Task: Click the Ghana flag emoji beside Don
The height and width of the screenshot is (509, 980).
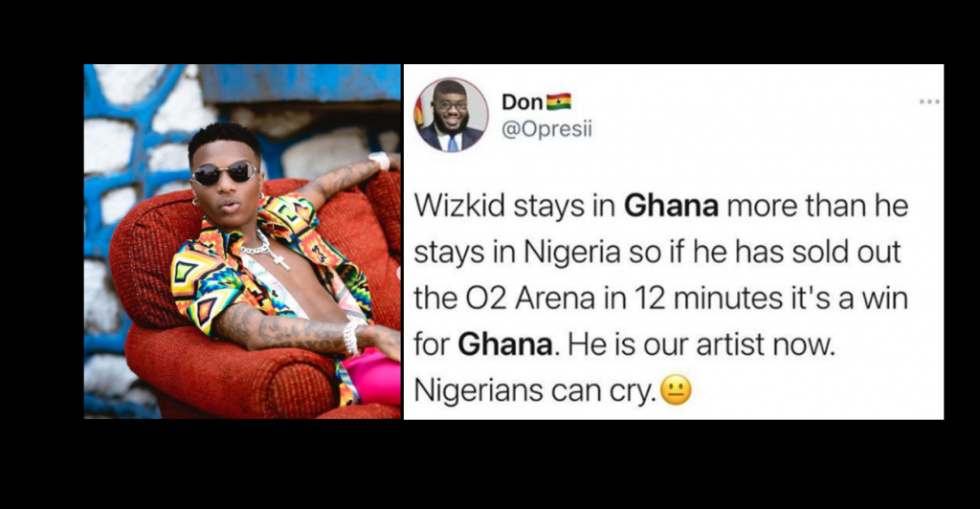Action: point(559,101)
